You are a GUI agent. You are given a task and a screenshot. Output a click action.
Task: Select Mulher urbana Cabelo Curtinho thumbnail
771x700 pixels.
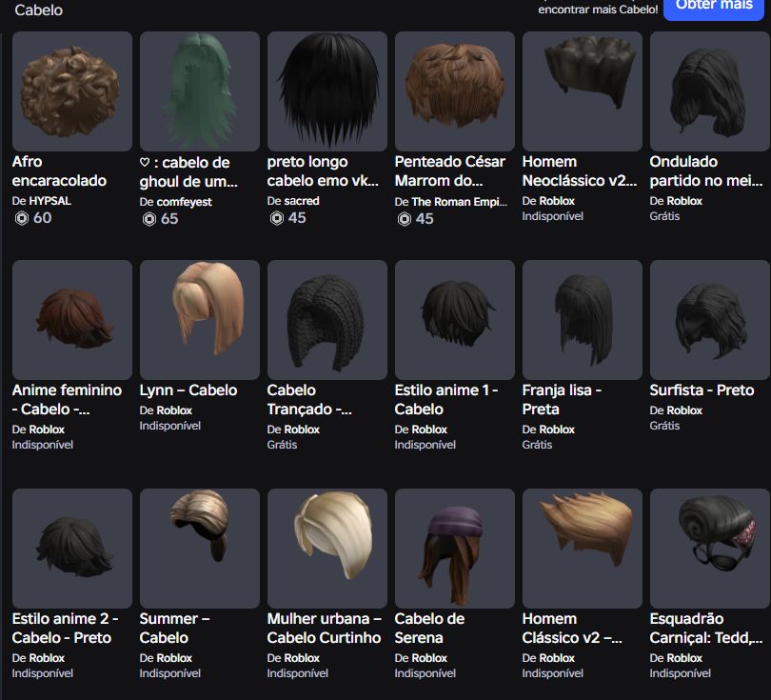[327, 549]
